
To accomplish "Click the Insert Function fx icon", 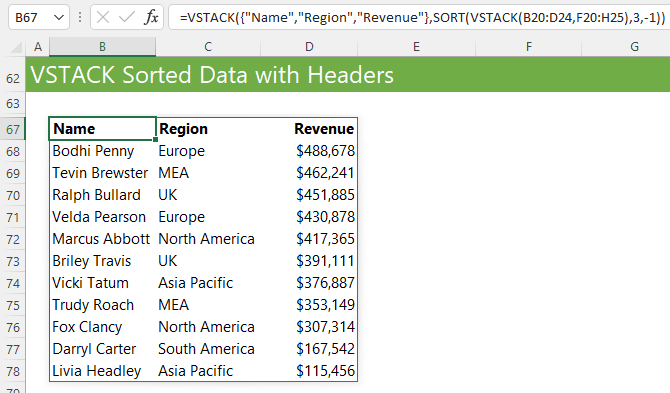I will (151, 18).
